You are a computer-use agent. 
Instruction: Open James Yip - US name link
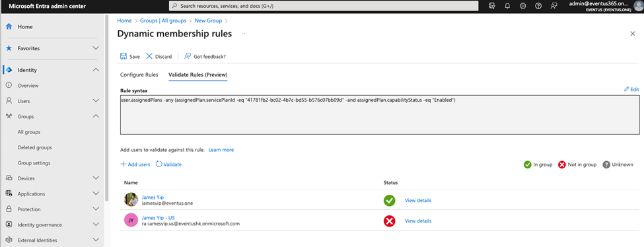point(158,218)
